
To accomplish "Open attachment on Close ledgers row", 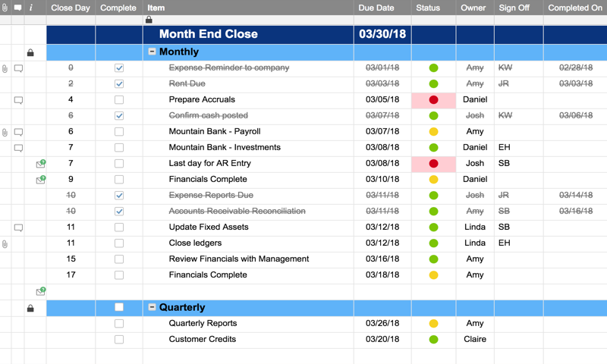I will click(x=5, y=244).
